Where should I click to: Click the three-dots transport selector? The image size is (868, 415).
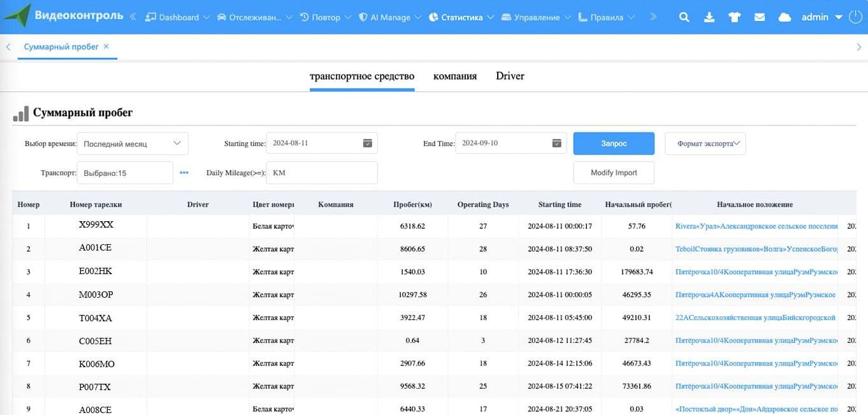184,173
